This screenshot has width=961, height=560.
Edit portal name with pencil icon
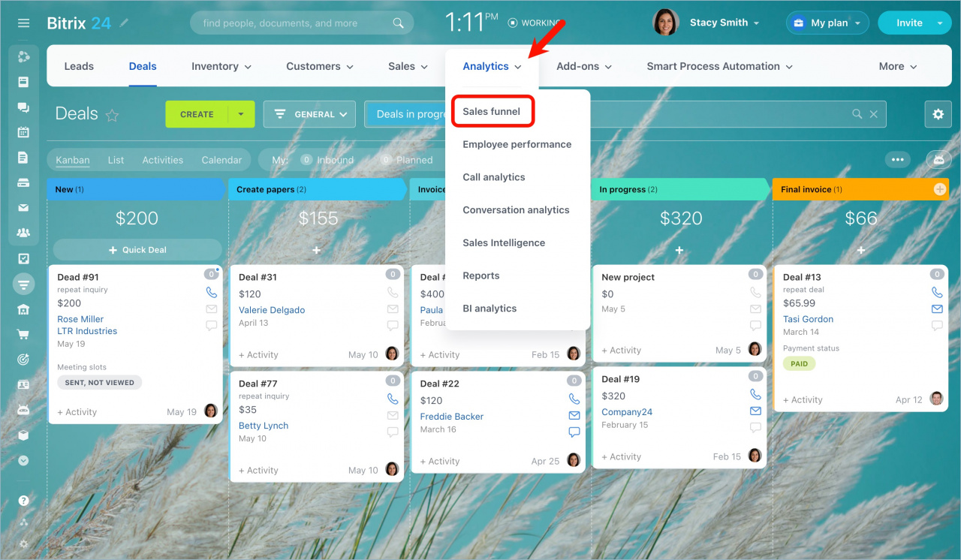pos(125,23)
